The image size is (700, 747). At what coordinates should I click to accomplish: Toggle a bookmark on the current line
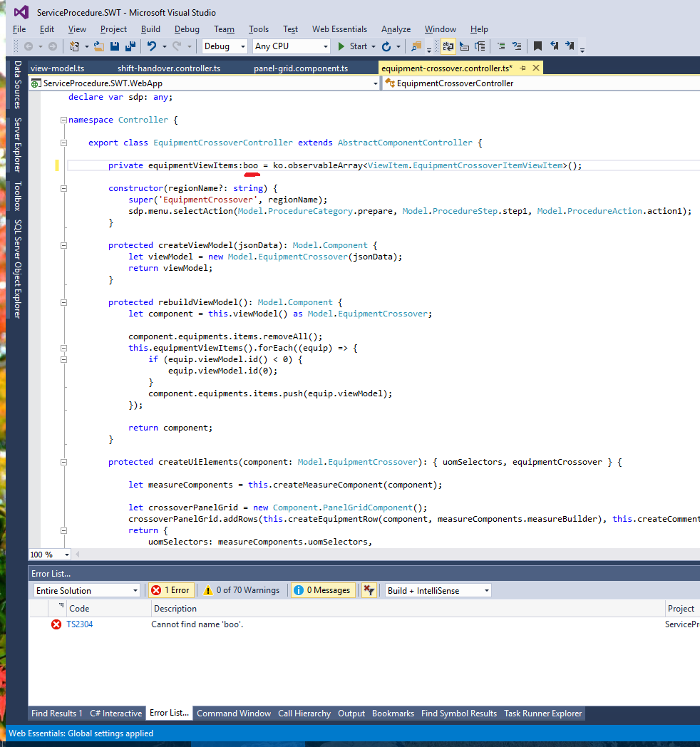(537, 46)
